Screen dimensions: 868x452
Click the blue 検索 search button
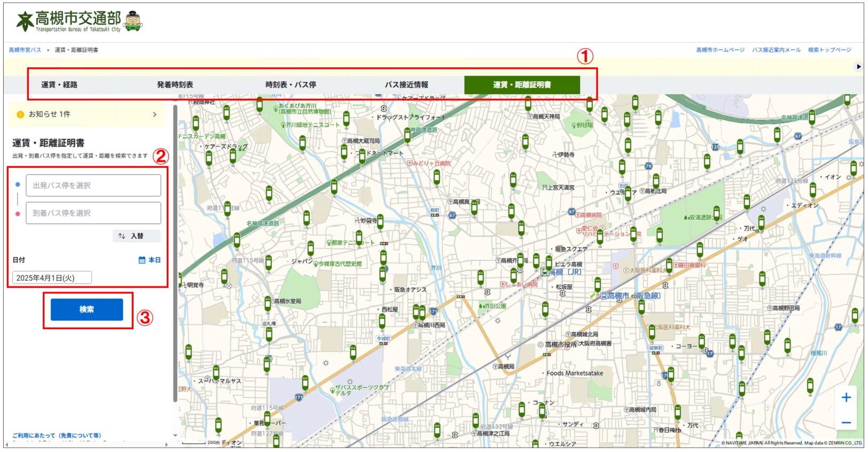tap(87, 309)
